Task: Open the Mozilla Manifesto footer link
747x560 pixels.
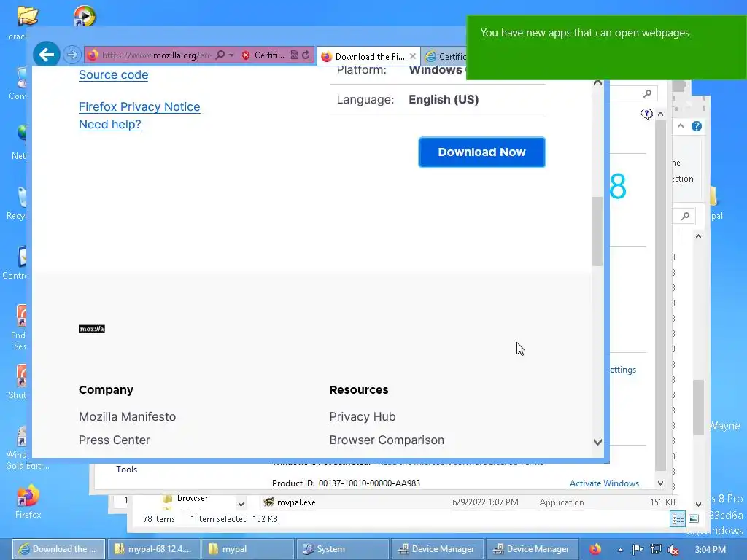Action: click(x=127, y=416)
